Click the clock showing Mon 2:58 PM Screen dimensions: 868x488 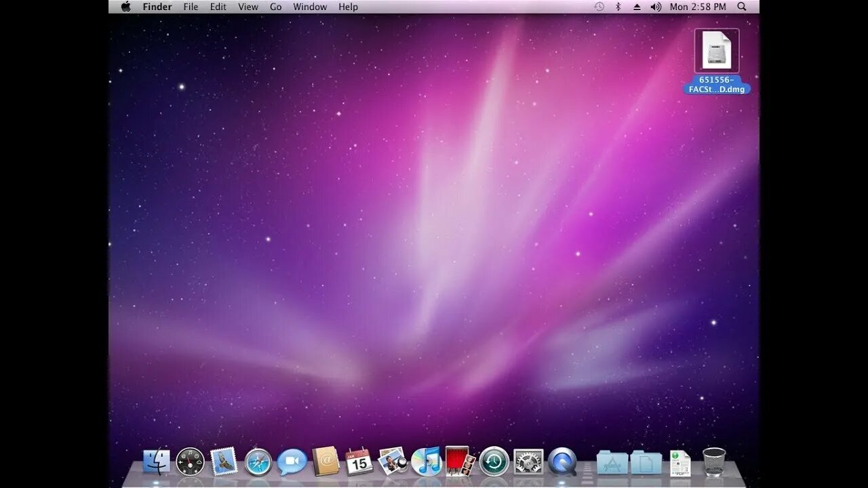pyautogui.click(x=698, y=7)
